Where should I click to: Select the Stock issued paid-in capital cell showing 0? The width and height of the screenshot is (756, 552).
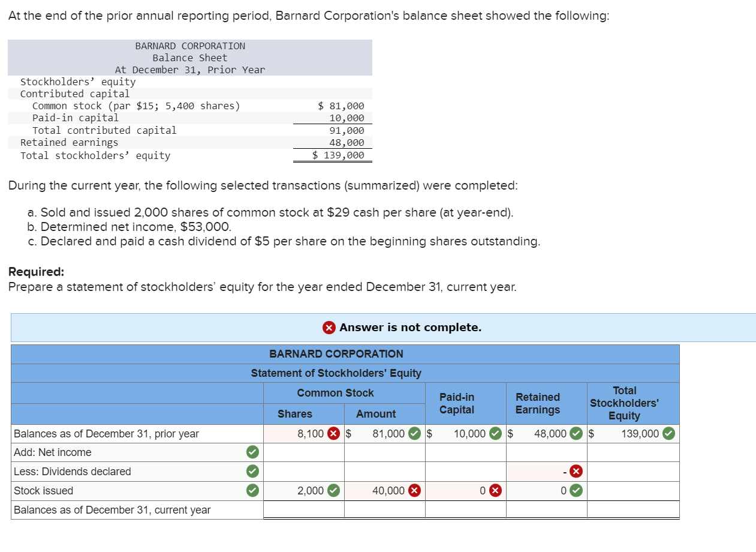point(466,491)
